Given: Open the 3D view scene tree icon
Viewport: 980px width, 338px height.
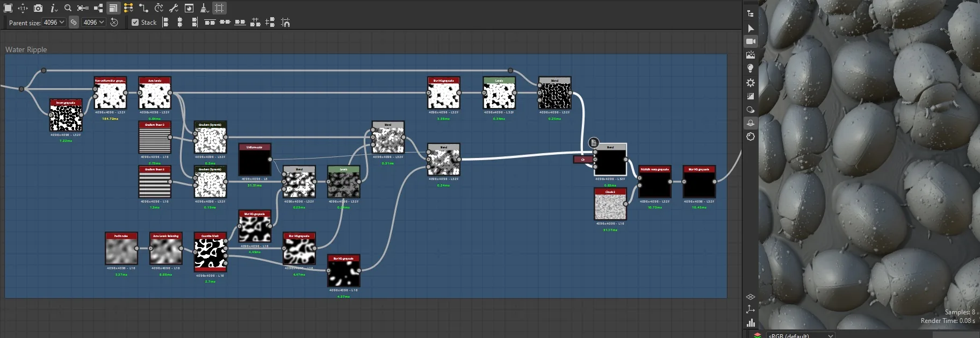Looking at the screenshot, I should 751,13.
